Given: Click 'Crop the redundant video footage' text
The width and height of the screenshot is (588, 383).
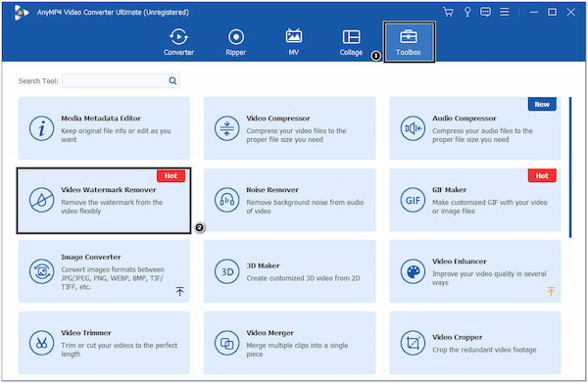Looking at the screenshot, I should click(x=484, y=350).
